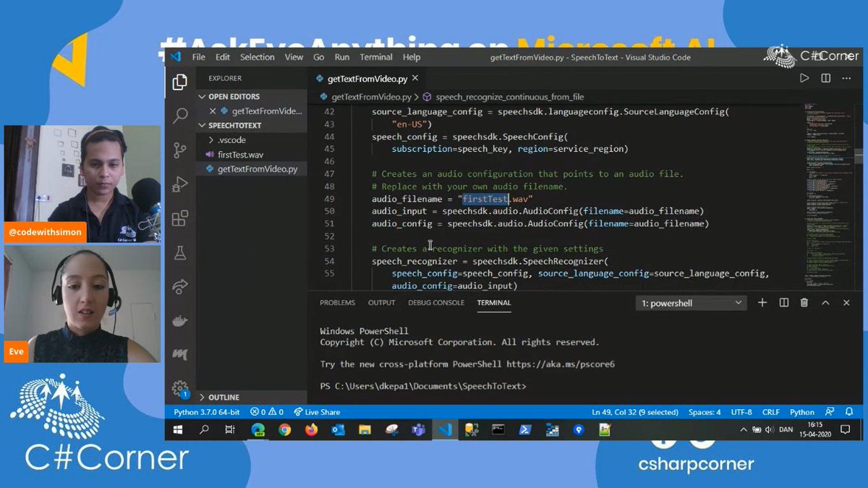Close the getTextFromVideo.py editor tab
Screen dimensions: 868x488
point(415,80)
